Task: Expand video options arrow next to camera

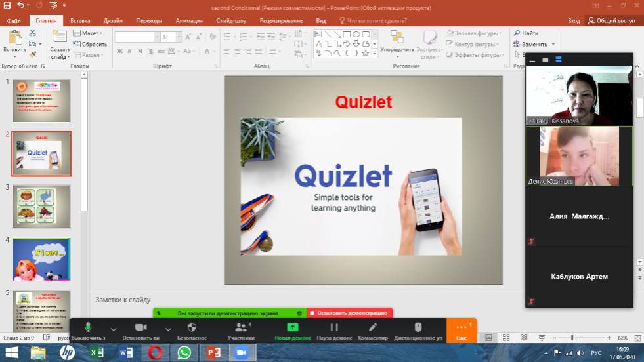Action: point(167,329)
